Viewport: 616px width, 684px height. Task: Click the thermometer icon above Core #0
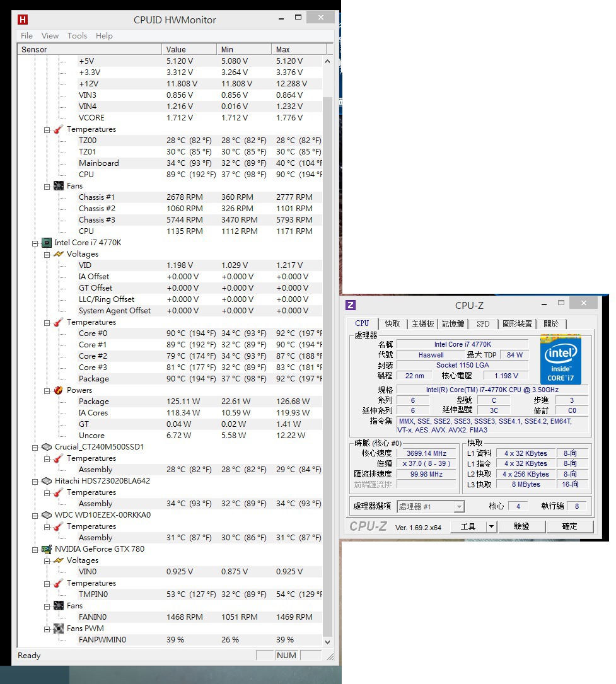[x=58, y=322]
